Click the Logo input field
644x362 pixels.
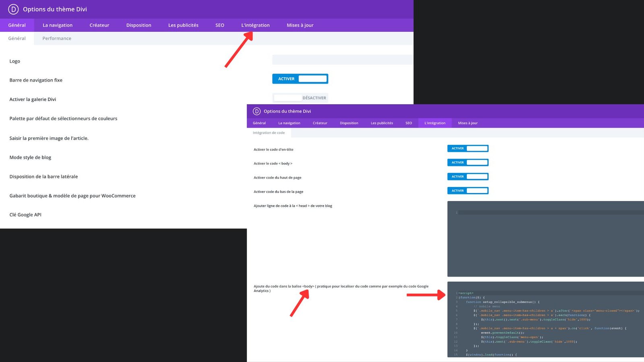(x=343, y=60)
